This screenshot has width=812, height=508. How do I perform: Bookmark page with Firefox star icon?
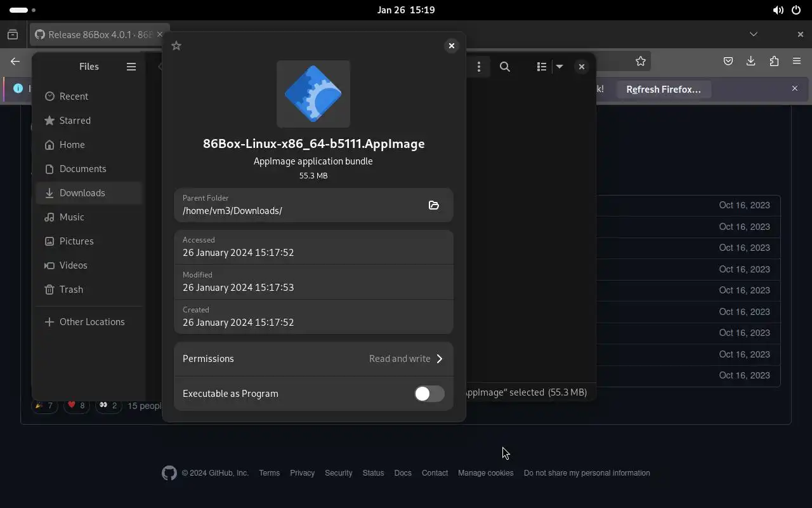[x=641, y=62]
